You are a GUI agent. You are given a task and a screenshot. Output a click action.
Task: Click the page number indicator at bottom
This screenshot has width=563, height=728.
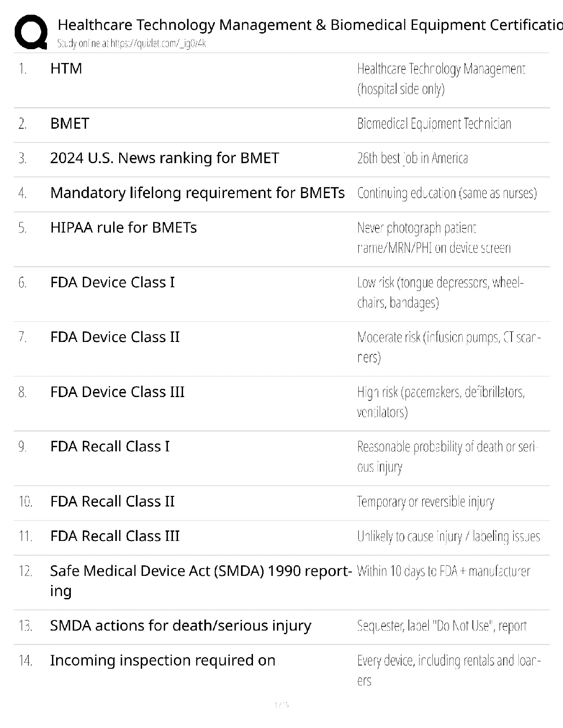(281, 705)
